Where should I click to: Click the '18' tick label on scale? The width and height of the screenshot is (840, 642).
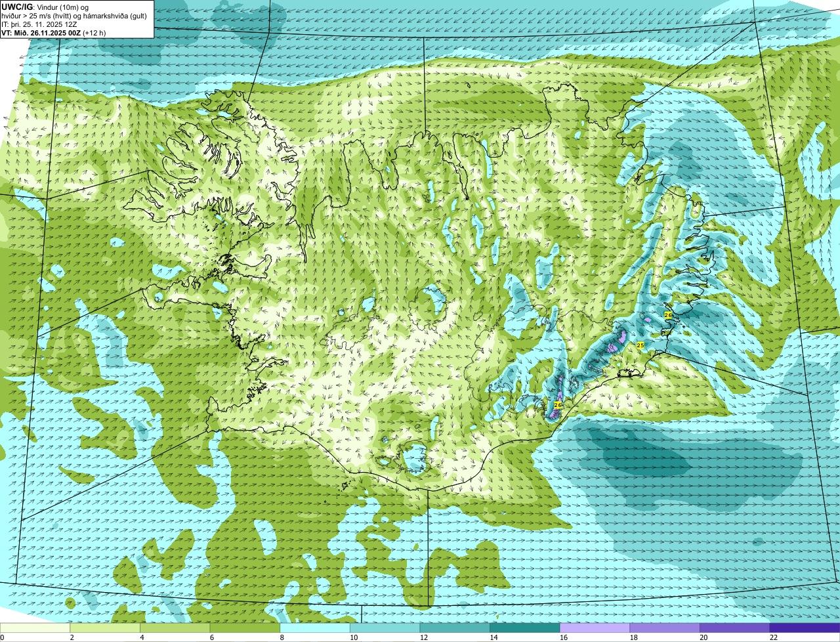click(x=634, y=637)
